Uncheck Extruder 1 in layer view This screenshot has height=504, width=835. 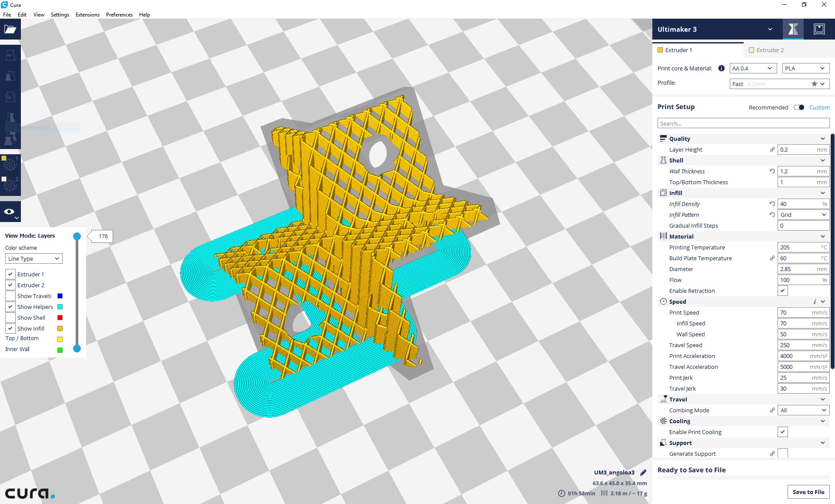coord(10,274)
